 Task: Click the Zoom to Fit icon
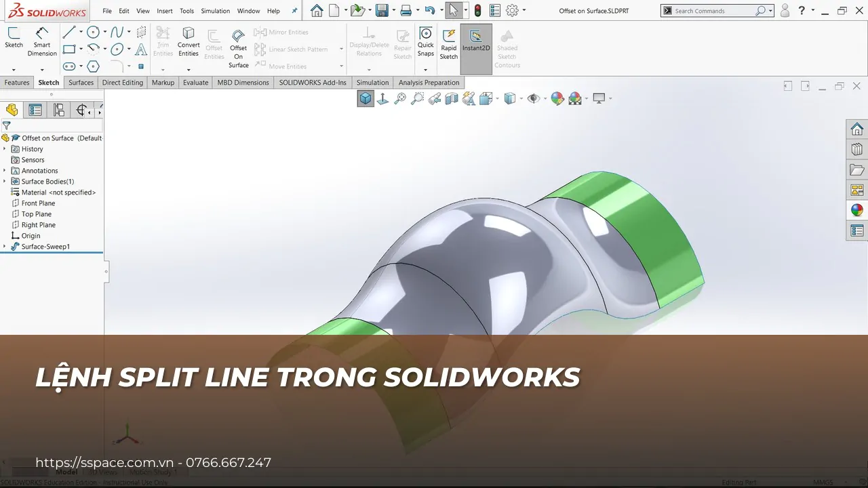pyautogui.click(x=400, y=98)
